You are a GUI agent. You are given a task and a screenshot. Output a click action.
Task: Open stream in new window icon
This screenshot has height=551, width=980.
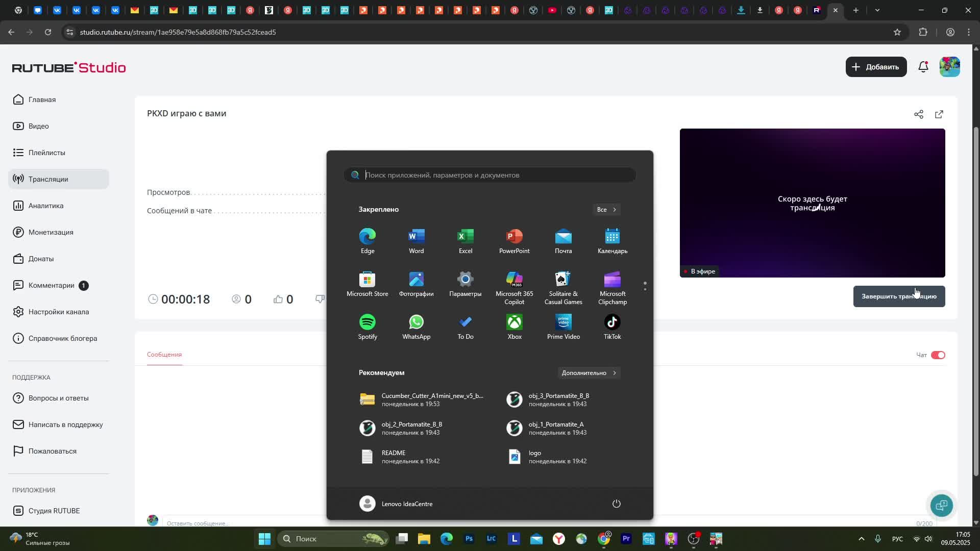939,114
